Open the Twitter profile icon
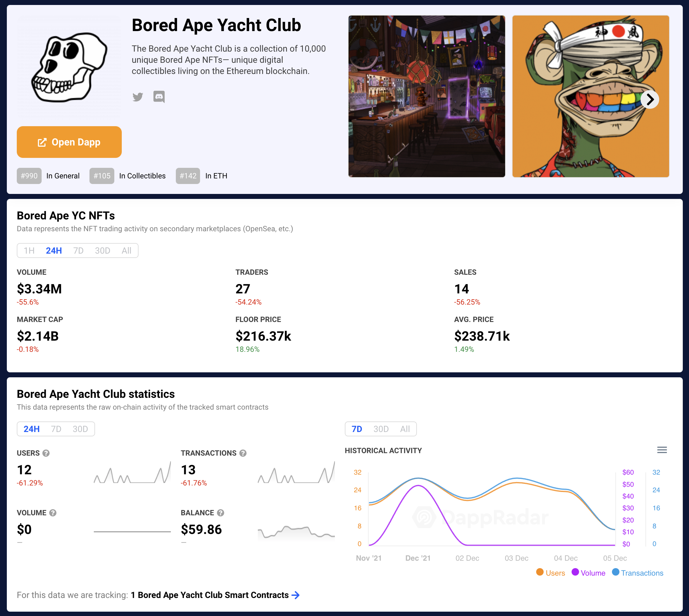This screenshot has height=616, width=689. 138,97
